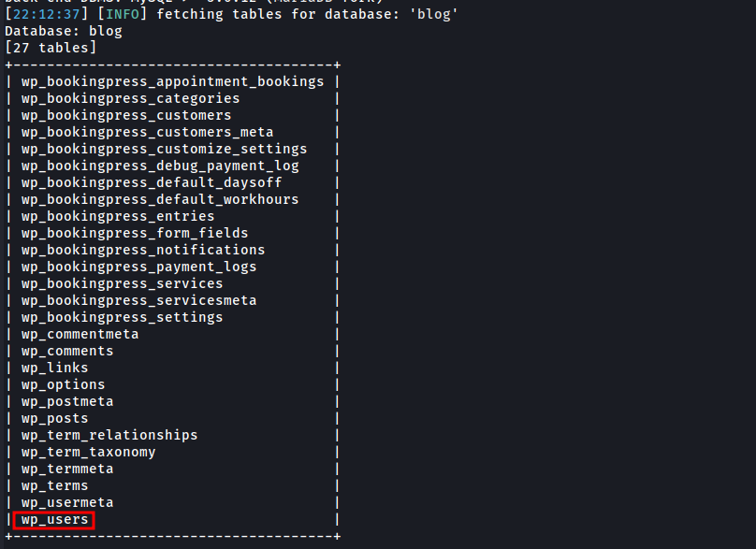Click the wp_usermeta table entry
The height and width of the screenshot is (549, 756).
(x=67, y=502)
